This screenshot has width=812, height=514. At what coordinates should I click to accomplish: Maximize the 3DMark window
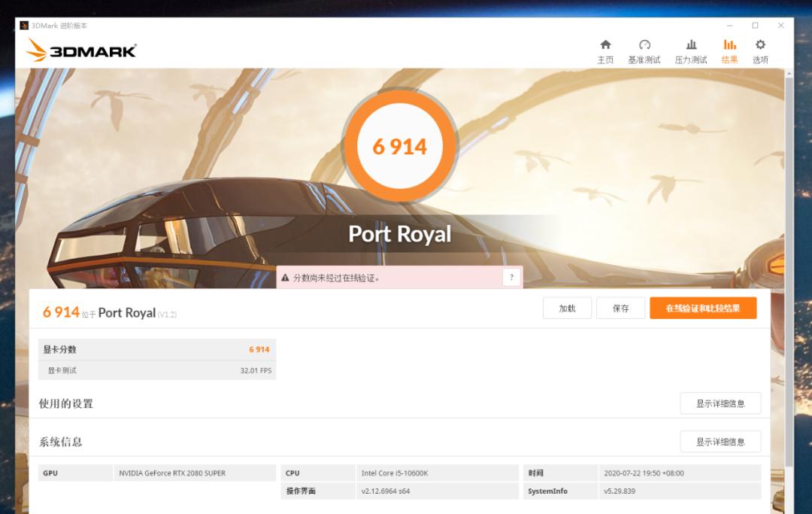click(x=755, y=26)
